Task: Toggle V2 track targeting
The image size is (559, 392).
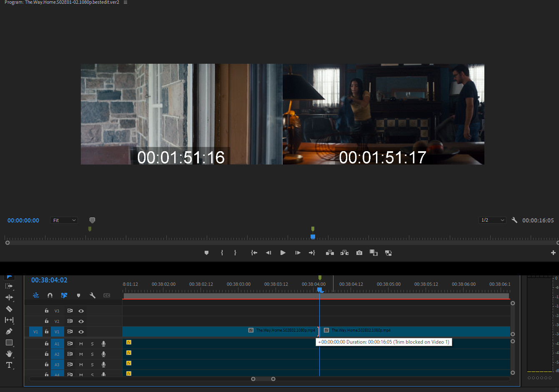Action: click(x=57, y=321)
